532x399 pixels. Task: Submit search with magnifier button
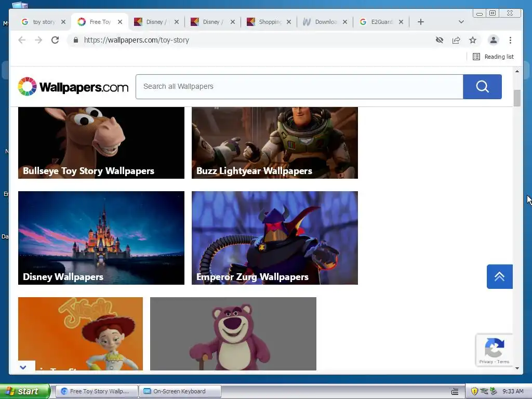(x=482, y=87)
